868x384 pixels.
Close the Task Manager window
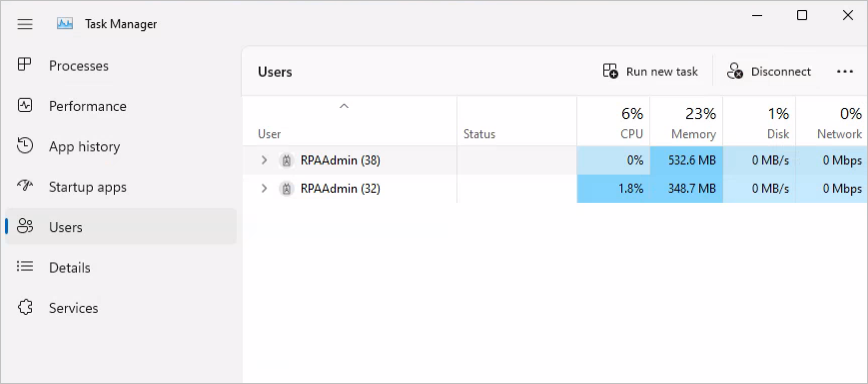(x=847, y=16)
